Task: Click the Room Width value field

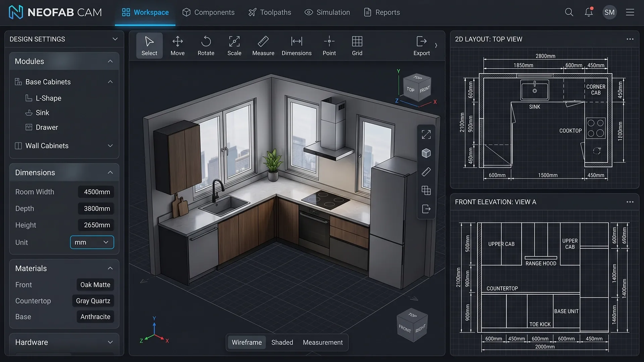Action: [x=96, y=192]
